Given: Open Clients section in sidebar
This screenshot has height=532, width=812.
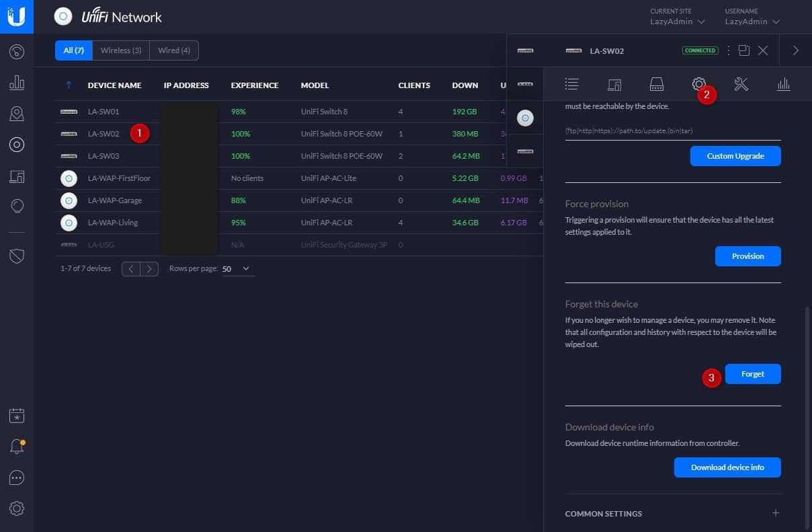Looking at the screenshot, I should coord(17,176).
